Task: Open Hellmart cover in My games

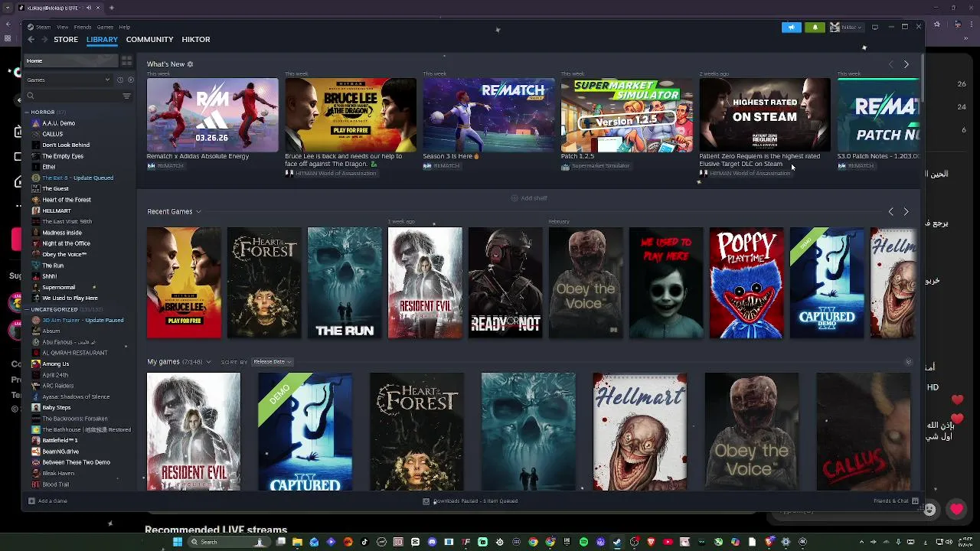Action: pos(640,432)
